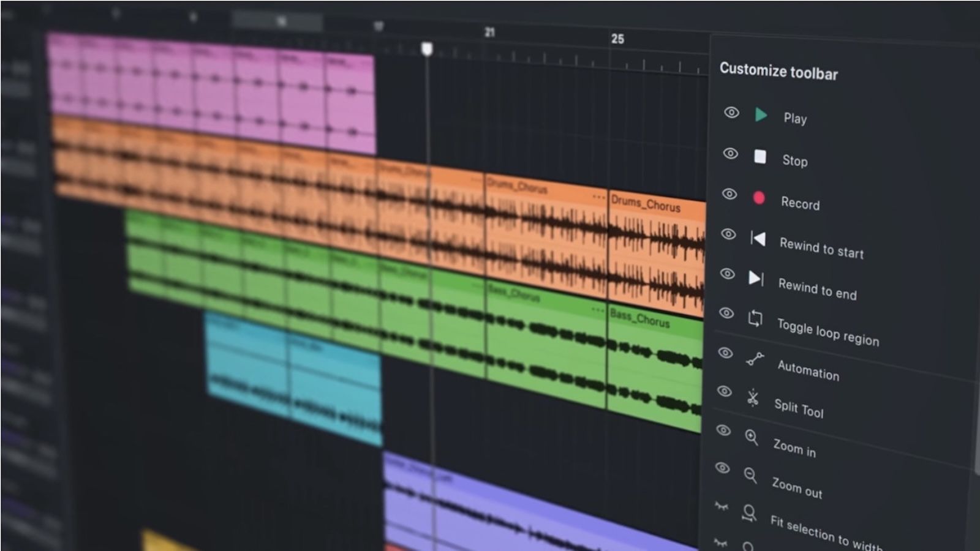
Task: Click the Record label in toolbar list
Action: tap(800, 203)
